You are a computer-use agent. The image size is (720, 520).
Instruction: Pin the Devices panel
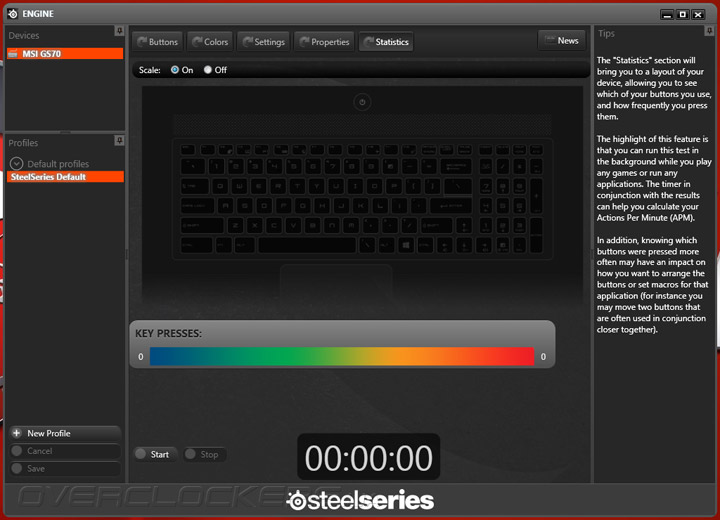point(119,31)
